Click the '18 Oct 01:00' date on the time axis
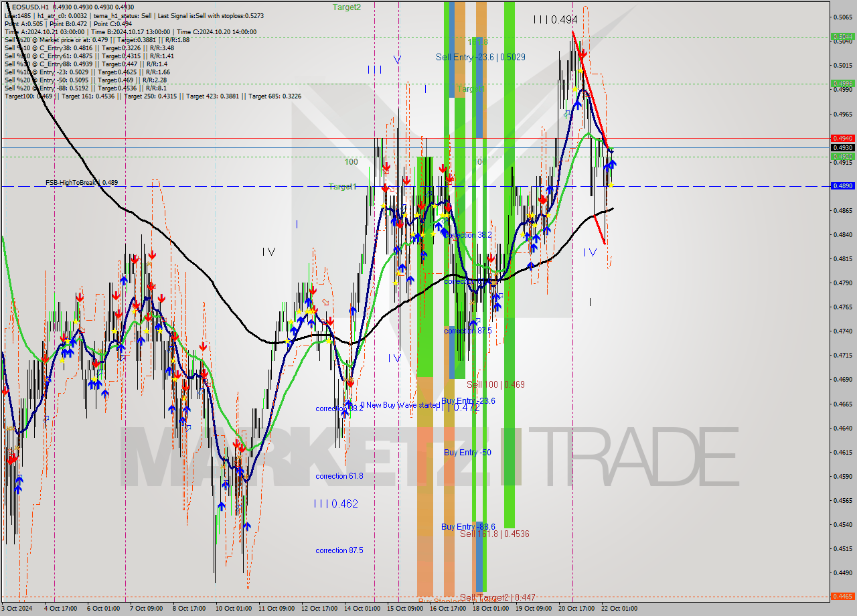 coord(491,609)
